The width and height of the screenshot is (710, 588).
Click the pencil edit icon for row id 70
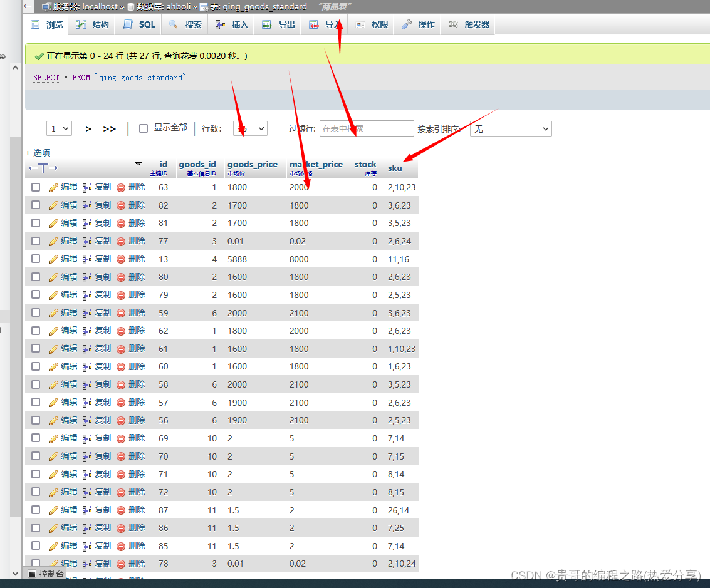pyautogui.click(x=53, y=456)
